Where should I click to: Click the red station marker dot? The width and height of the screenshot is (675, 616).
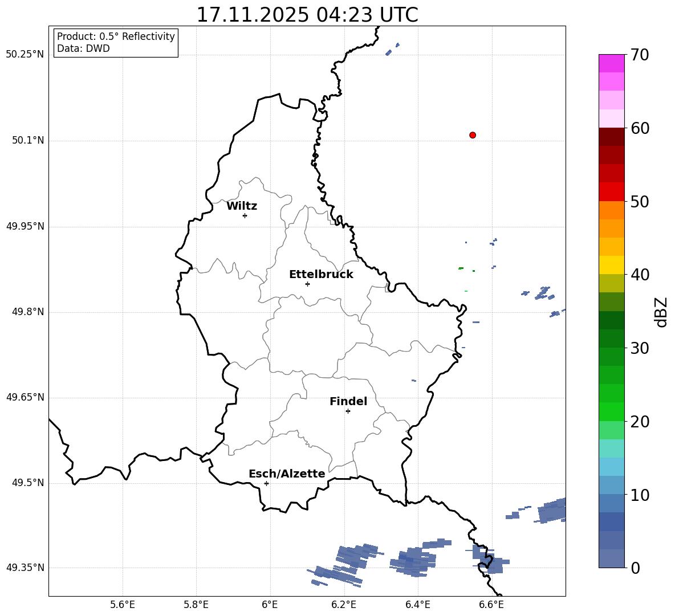[473, 135]
